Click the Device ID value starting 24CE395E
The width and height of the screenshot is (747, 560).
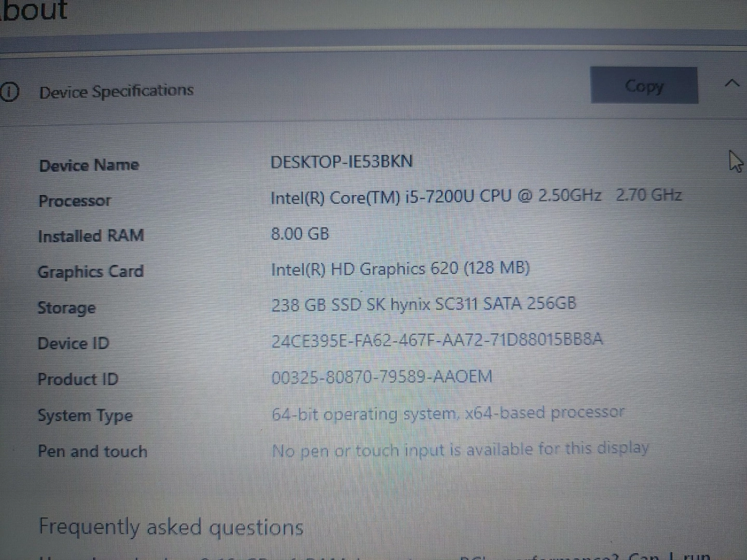[x=437, y=340]
